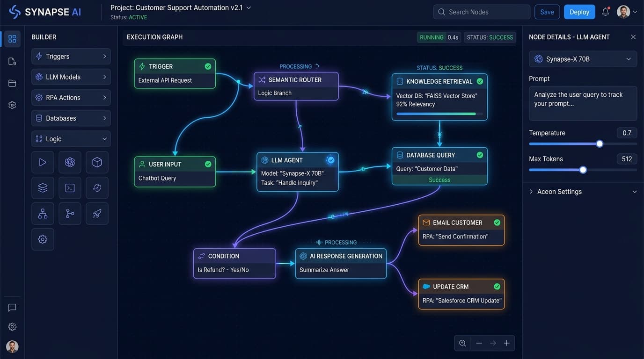Pick the cube icon in Logic palette
644x359 pixels.
97,162
